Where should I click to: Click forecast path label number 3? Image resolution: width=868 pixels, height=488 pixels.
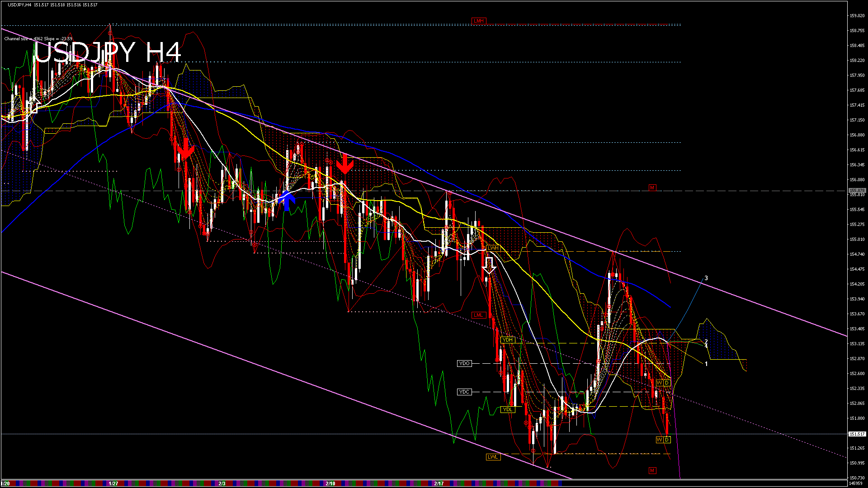click(706, 278)
